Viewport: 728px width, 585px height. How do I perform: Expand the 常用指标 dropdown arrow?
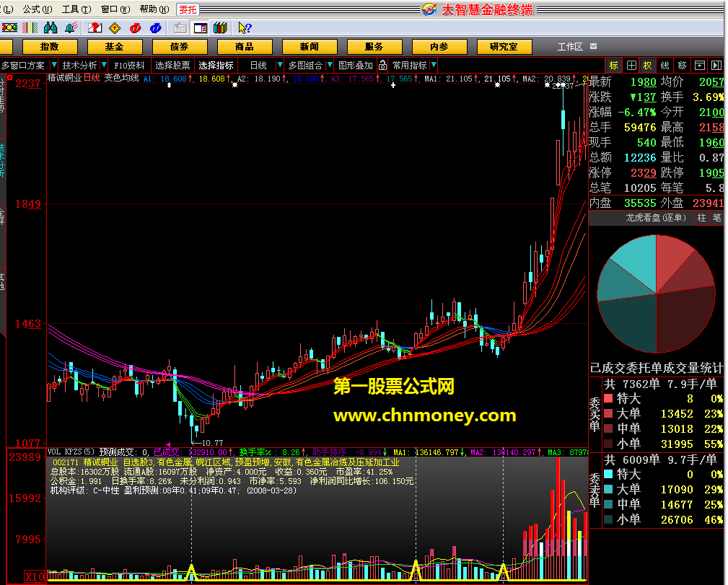point(434,65)
